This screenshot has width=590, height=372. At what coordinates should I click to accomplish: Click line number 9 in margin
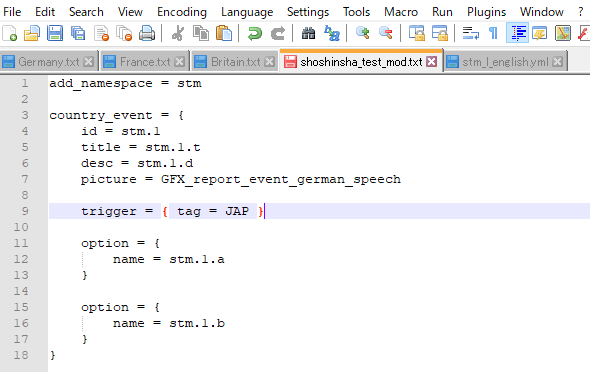point(25,211)
